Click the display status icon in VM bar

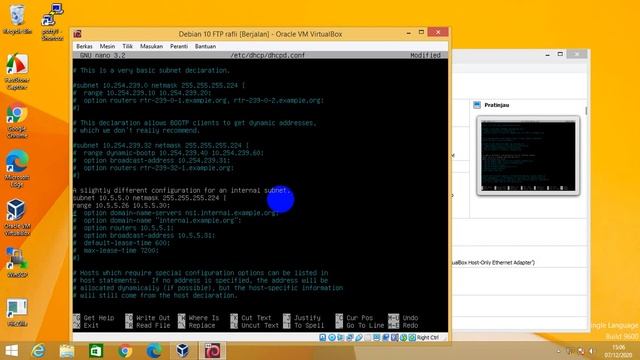click(376, 338)
